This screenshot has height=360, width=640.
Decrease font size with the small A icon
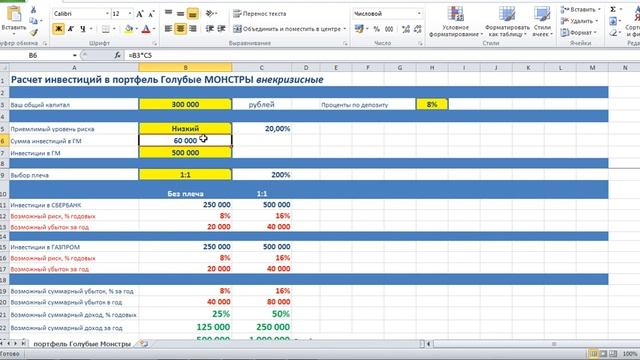[x=151, y=14]
